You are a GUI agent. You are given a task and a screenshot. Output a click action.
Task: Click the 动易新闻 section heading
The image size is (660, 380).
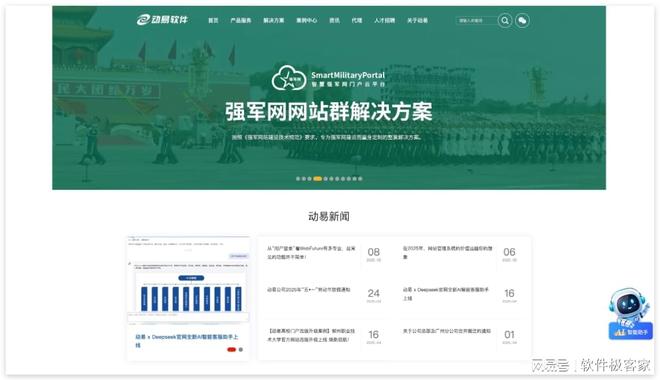(329, 216)
